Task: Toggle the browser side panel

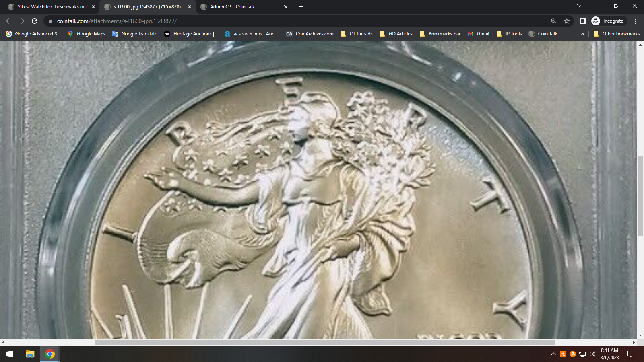Action: click(582, 21)
